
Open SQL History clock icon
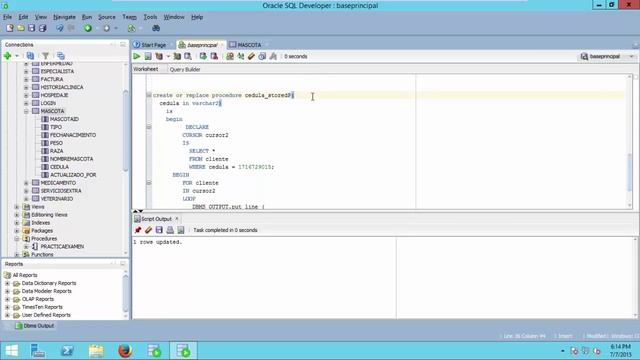(x=262, y=56)
